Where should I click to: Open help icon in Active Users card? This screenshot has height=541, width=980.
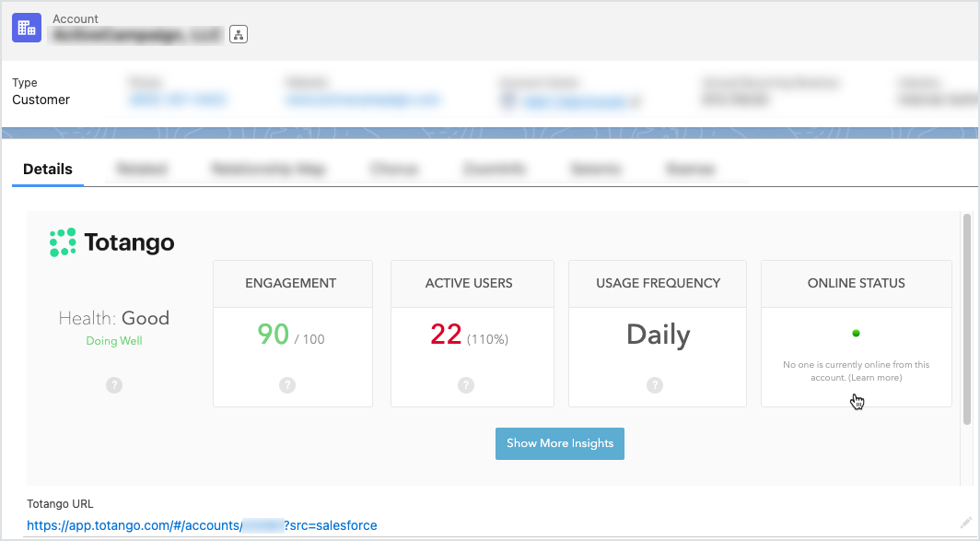coord(466,385)
